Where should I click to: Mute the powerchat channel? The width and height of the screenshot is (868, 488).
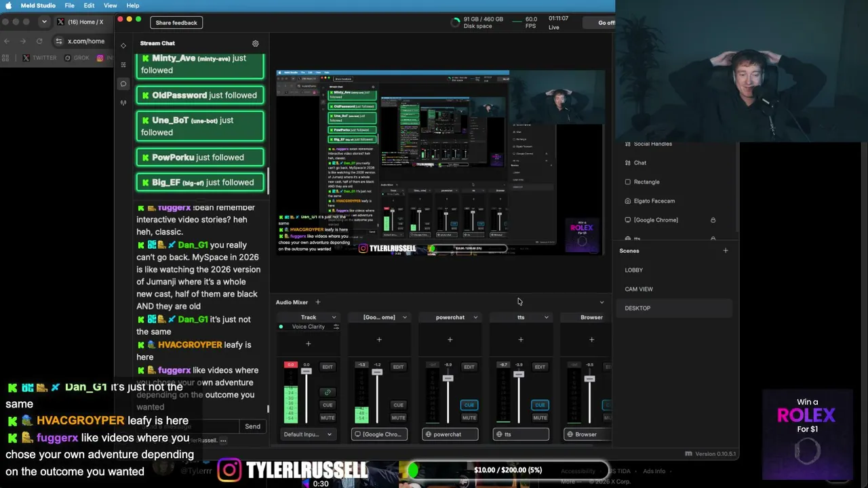pos(469,418)
